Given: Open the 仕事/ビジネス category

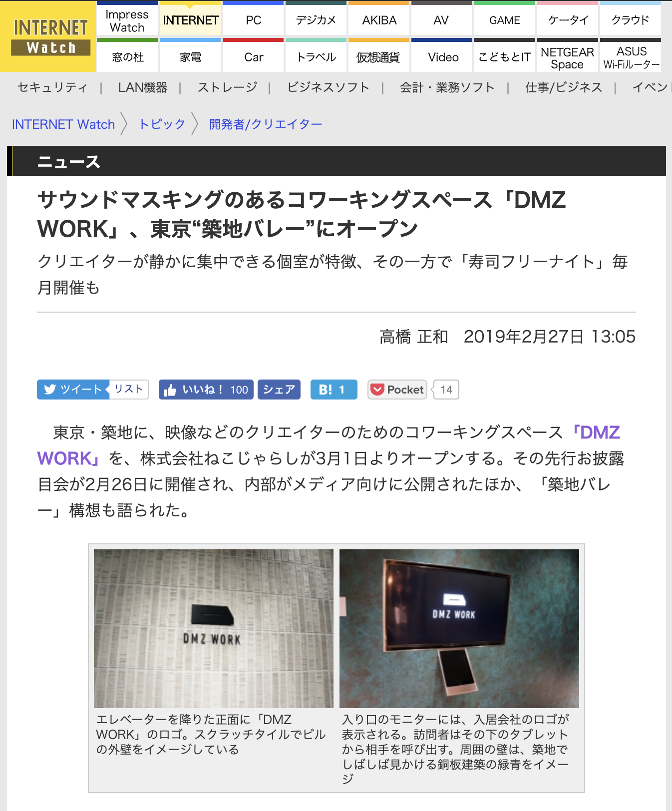Looking at the screenshot, I should tap(564, 87).
